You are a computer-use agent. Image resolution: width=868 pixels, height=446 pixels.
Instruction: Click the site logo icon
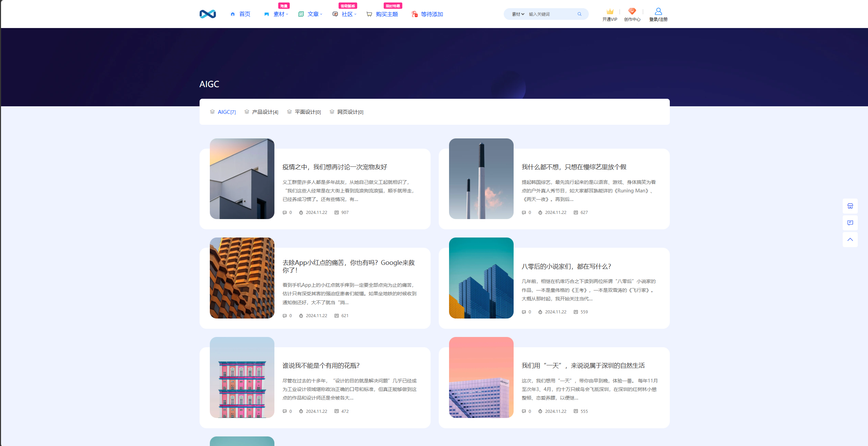[x=208, y=14]
